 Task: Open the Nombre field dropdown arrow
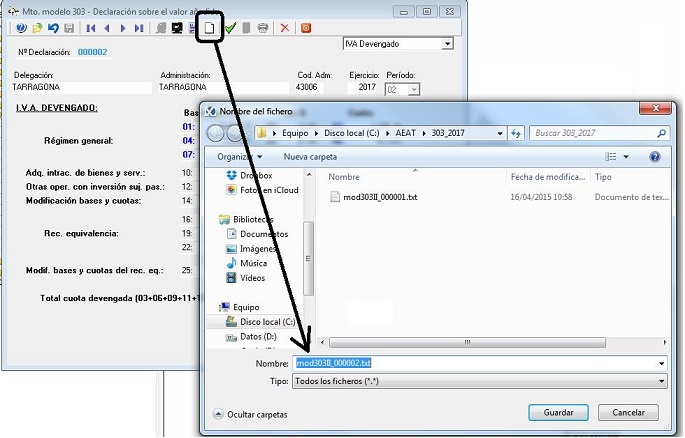pyautogui.click(x=661, y=363)
